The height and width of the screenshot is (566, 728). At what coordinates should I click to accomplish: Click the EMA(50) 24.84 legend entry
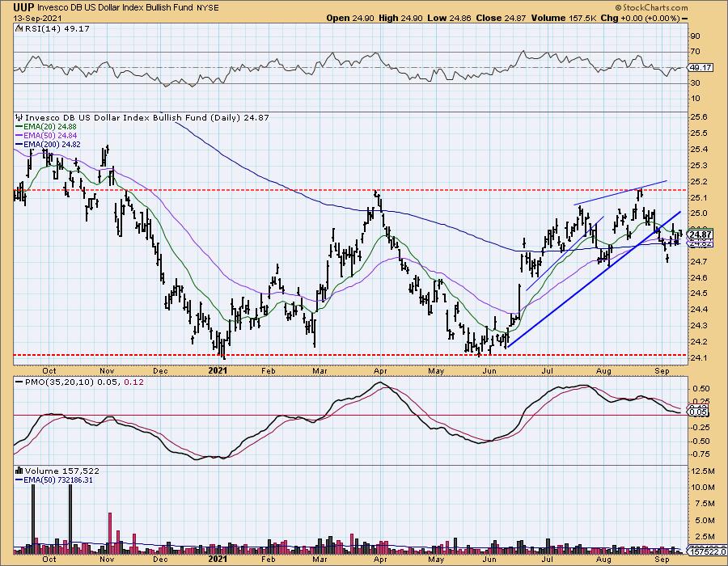[50, 136]
